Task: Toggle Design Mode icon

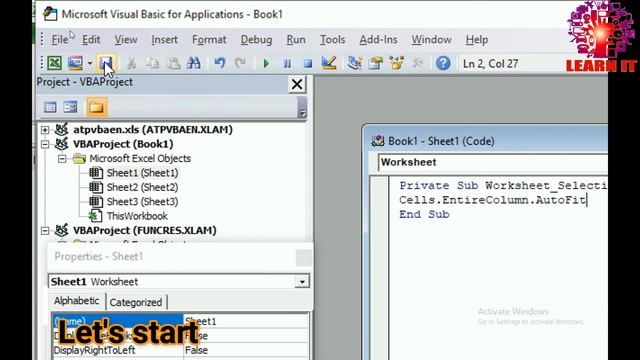Action: click(x=329, y=63)
